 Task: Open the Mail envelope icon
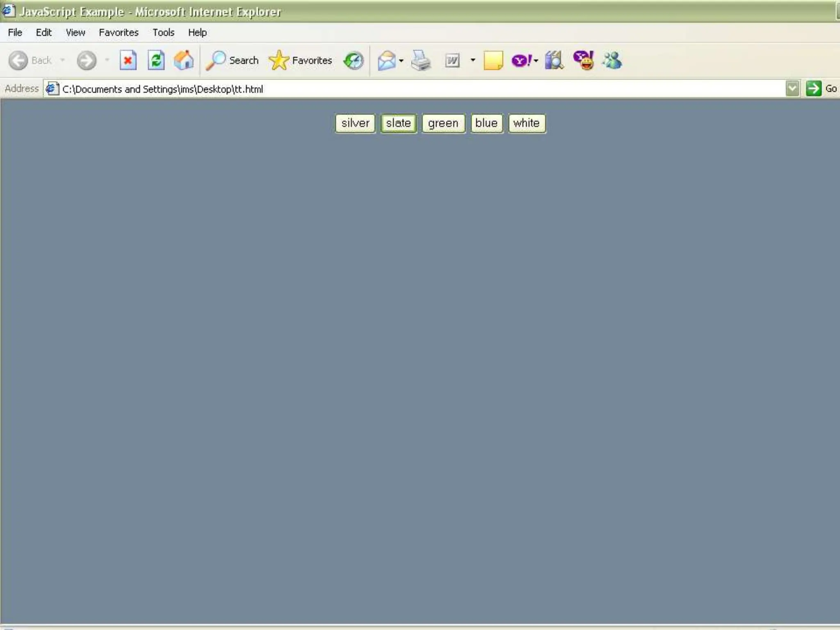click(x=386, y=61)
